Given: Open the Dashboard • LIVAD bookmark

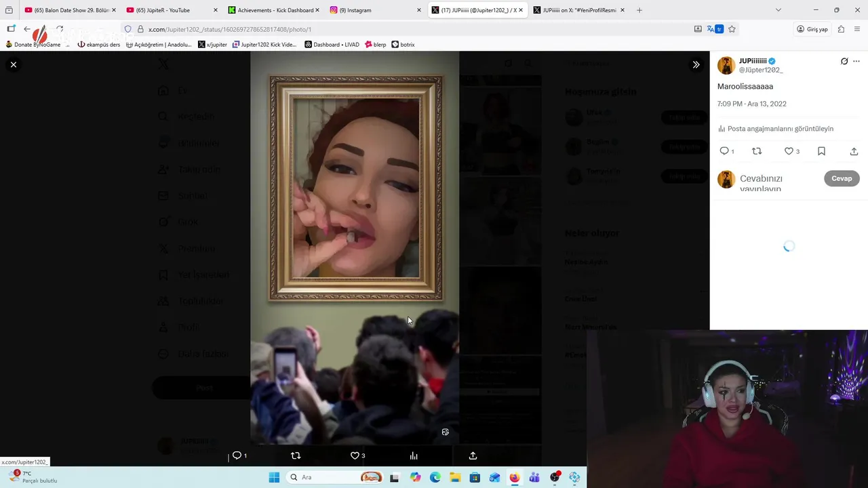Looking at the screenshot, I should click(332, 45).
